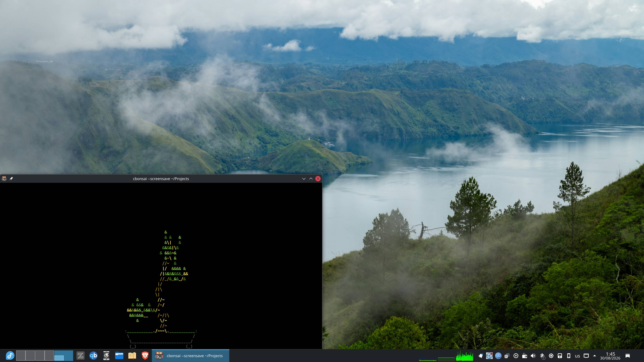Open the wallet tray icon
The width and height of the screenshot is (644, 362).
tap(525, 356)
